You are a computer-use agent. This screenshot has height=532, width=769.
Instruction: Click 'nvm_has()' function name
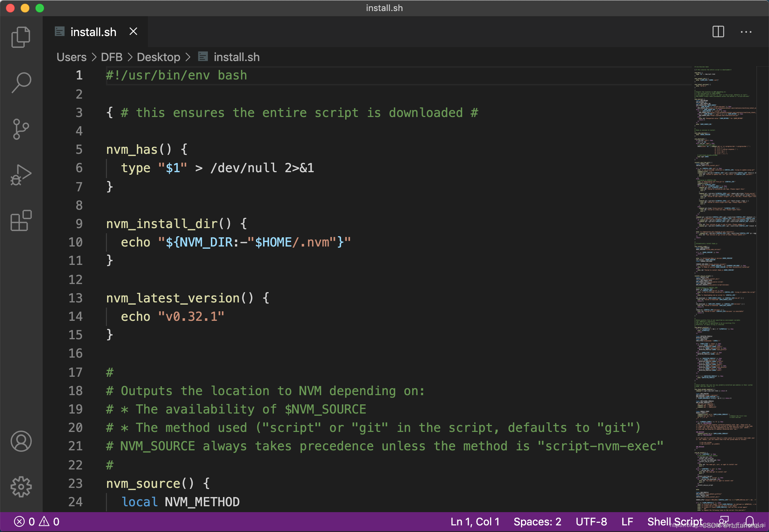click(139, 149)
